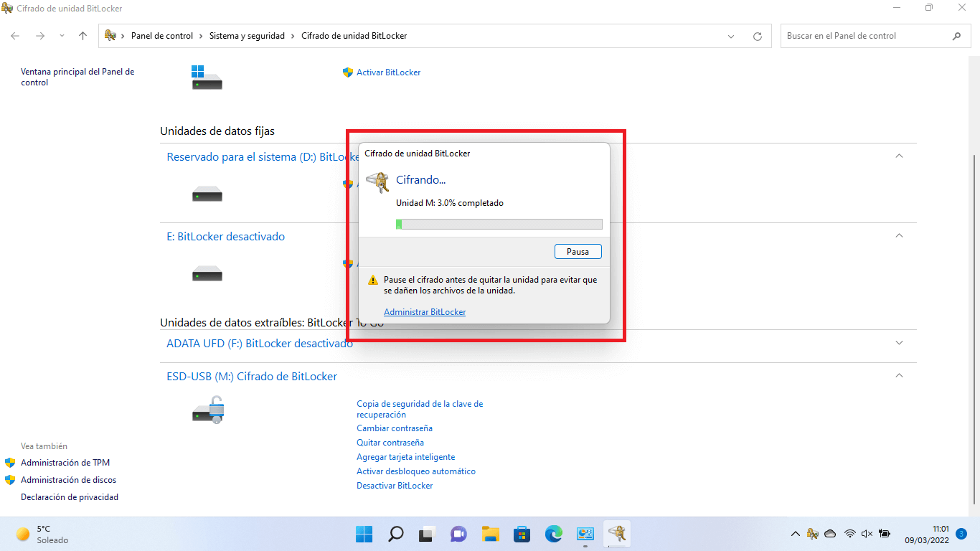Open Administración de discos
Image resolution: width=980 pixels, height=551 pixels.
[68, 480]
